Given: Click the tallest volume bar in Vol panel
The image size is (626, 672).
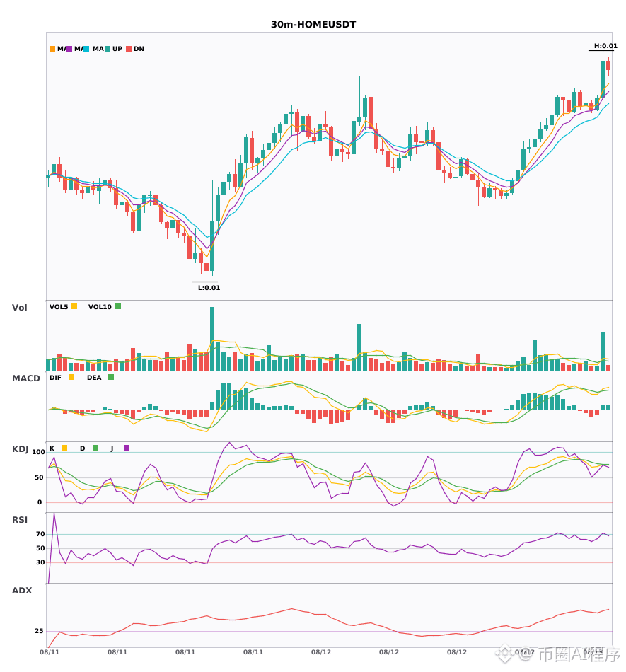Looking at the screenshot, I should point(212,339).
